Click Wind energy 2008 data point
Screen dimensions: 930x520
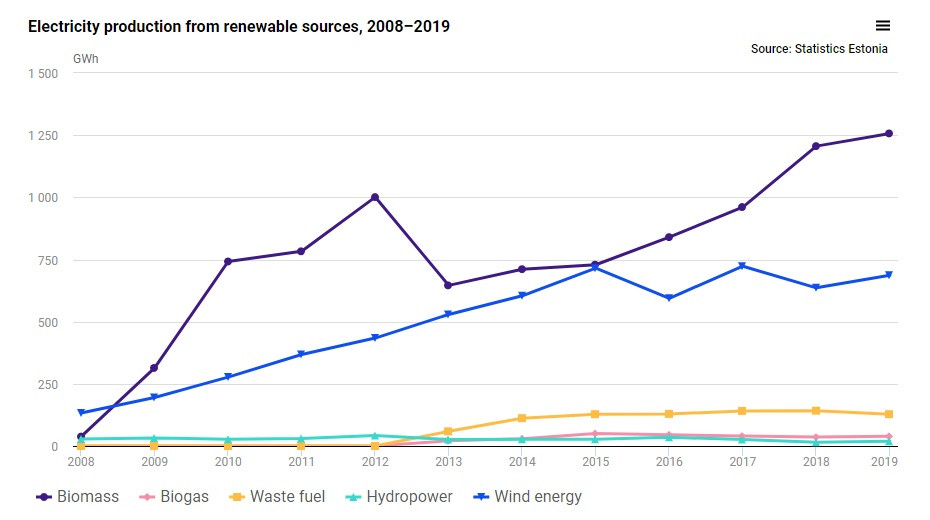(x=80, y=413)
